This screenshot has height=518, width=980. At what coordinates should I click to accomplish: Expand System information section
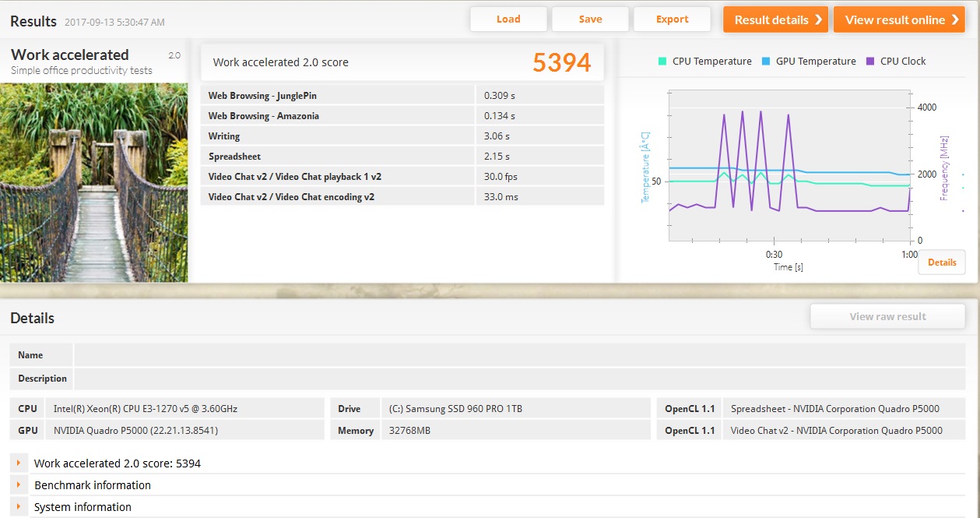click(19, 507)
